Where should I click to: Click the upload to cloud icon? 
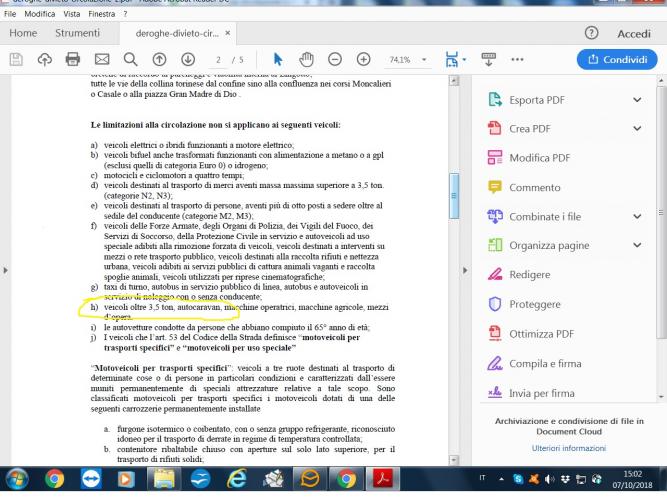[46, 59]
